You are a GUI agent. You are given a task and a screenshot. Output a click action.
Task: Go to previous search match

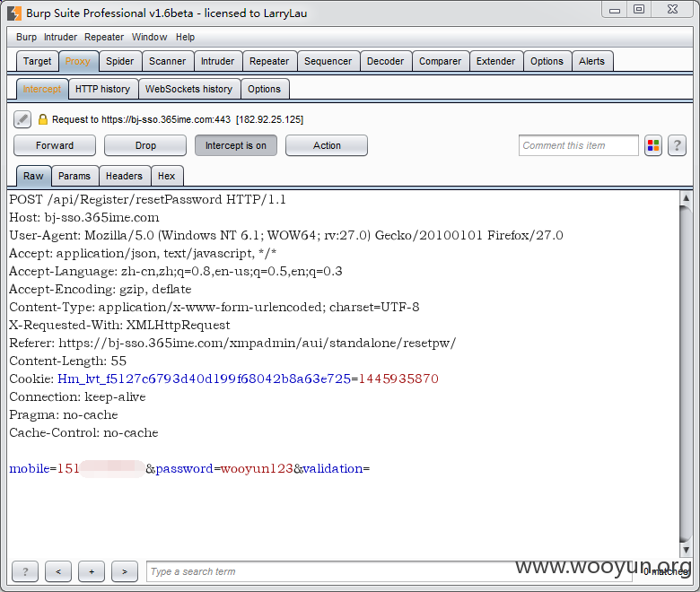(x=58, y=571)
